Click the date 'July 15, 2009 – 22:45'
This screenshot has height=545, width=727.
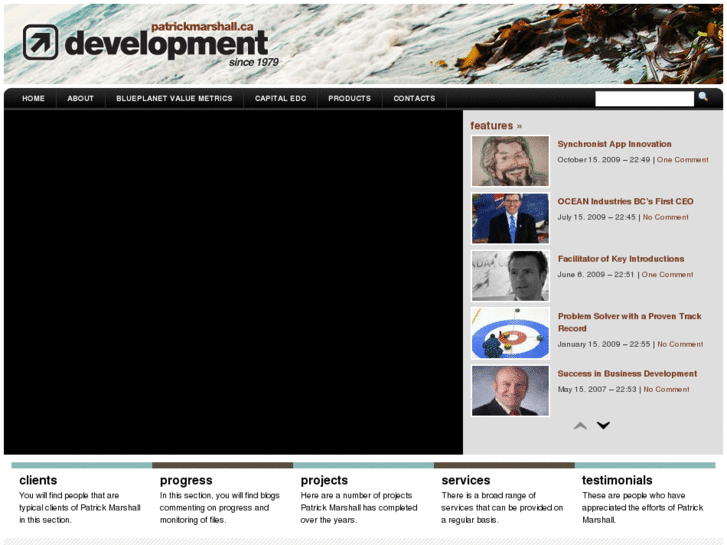[x=596, y=217]
